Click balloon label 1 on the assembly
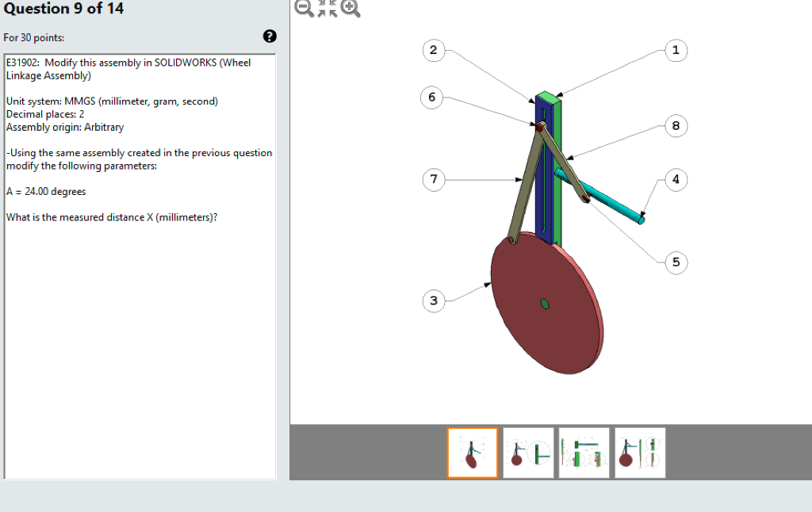 (675, 50)
